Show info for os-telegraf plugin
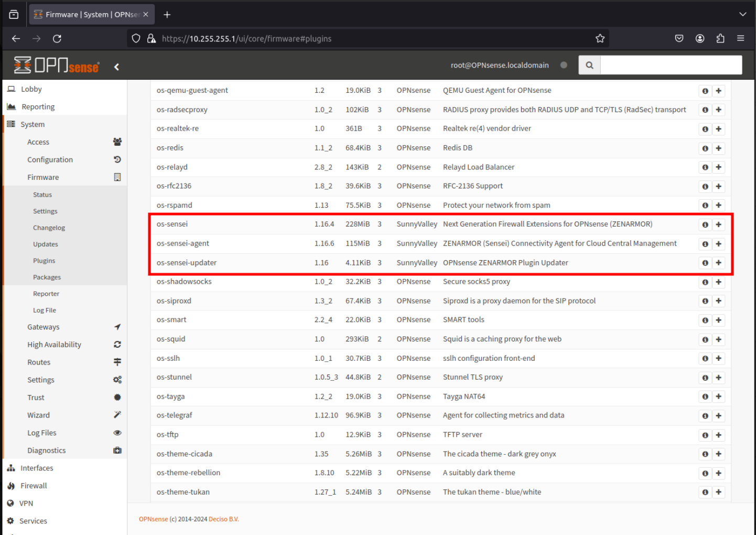The height and width of the screenshot is (535, 756). click(705, 416)
